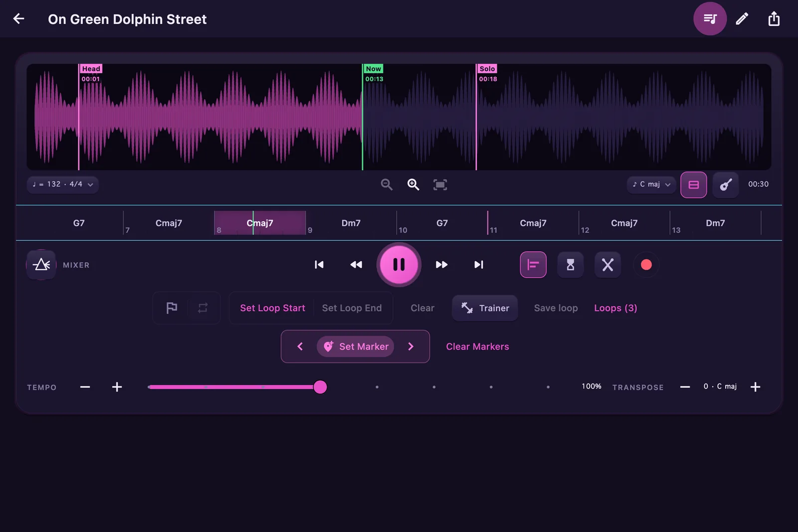798x532 pixels.
Task: Increase tempo with the plus button
Action: click(x=117, y=387)
